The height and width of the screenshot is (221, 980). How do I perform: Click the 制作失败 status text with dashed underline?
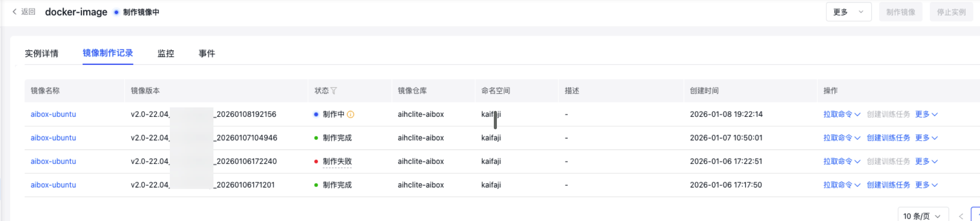(x=337, y=161)
